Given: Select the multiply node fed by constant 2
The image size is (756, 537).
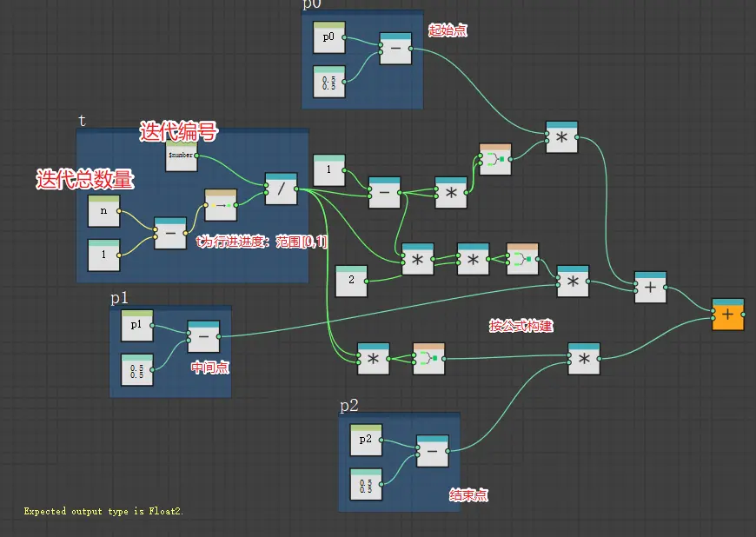Looking at the screenshot, I should tap(417, 259).
